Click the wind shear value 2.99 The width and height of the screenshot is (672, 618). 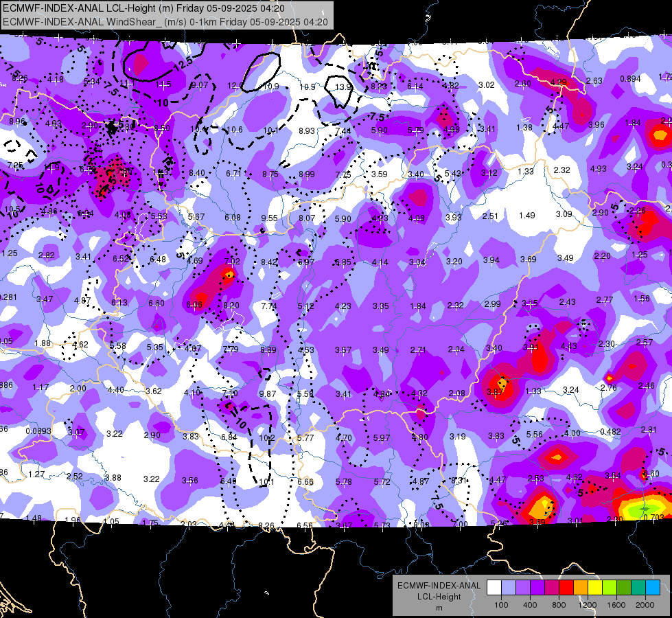[492, 304]
